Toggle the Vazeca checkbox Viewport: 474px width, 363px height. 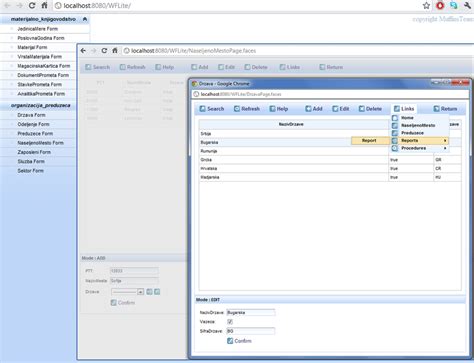(230, 322)
